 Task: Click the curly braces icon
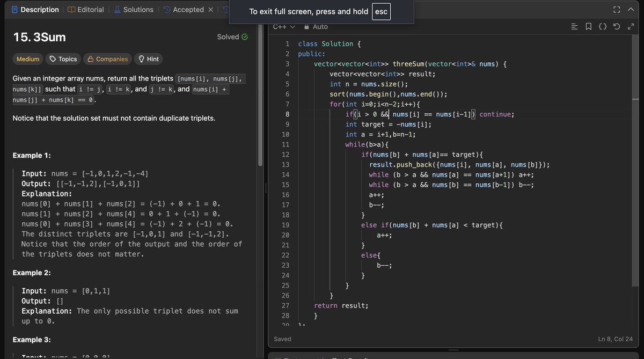603,26
